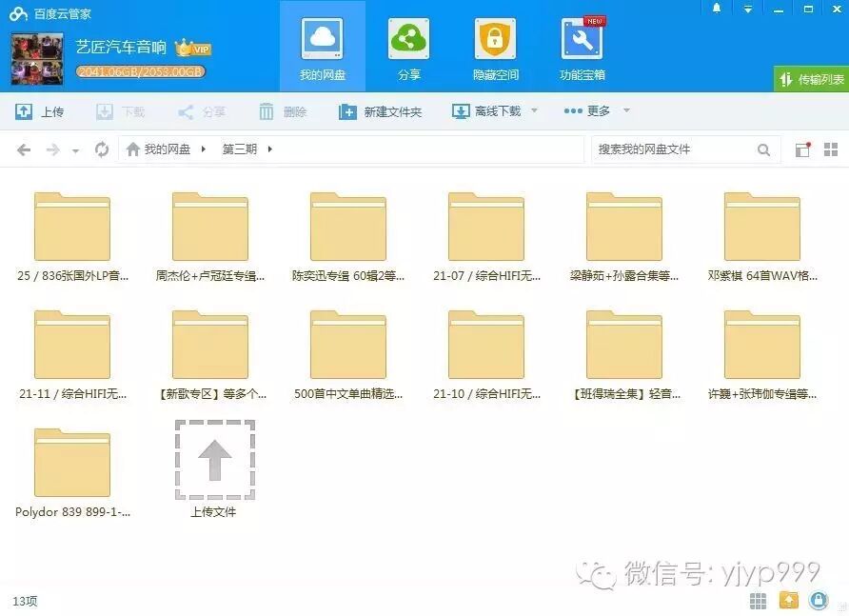The height and width of the screenshot is (616, 849).
Task: Click the 艺匠汽车音响 username
Action: pyautogui.click(x=121, y=48)
